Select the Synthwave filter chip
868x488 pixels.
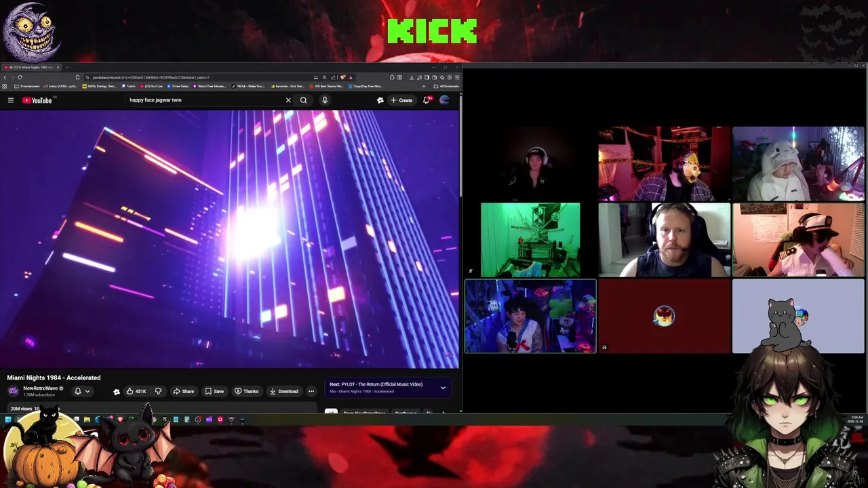(406, 411)
